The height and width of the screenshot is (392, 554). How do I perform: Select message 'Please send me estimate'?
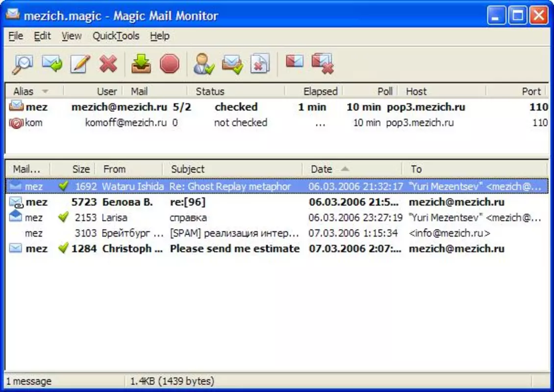click(x=277, y=248)
